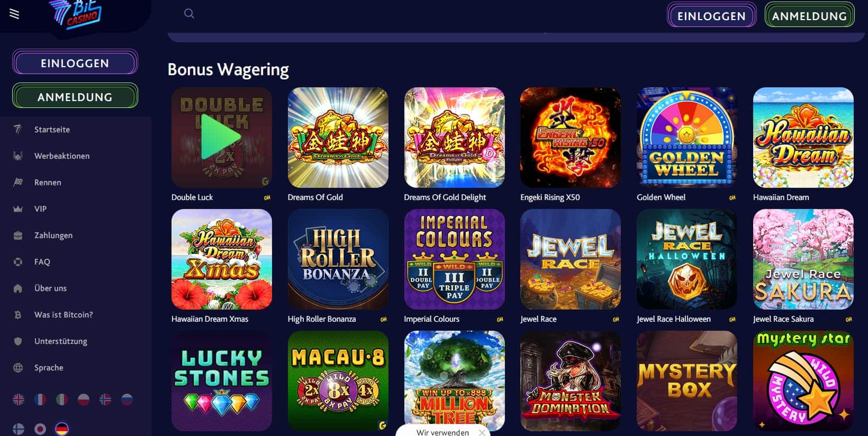Play the Double Luck game
This screenshot has width=868, height=436.
point(221,138)
